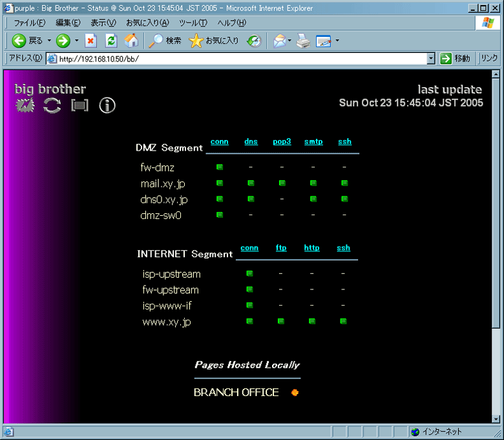
Task: Click BRANCH OFFICE orange status icon
Action: [295, 392]
